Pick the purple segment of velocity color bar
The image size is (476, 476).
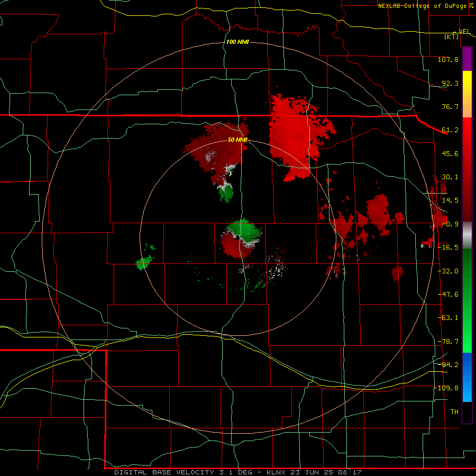[x=467, y=59]
